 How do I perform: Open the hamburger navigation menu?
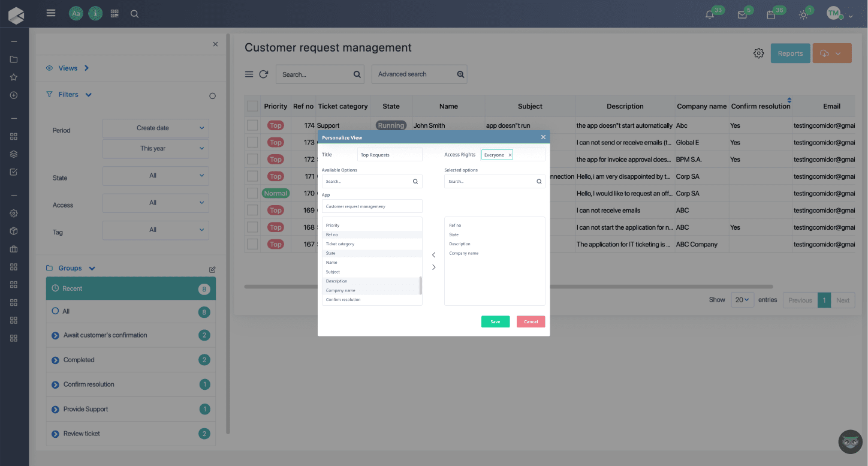51,13
